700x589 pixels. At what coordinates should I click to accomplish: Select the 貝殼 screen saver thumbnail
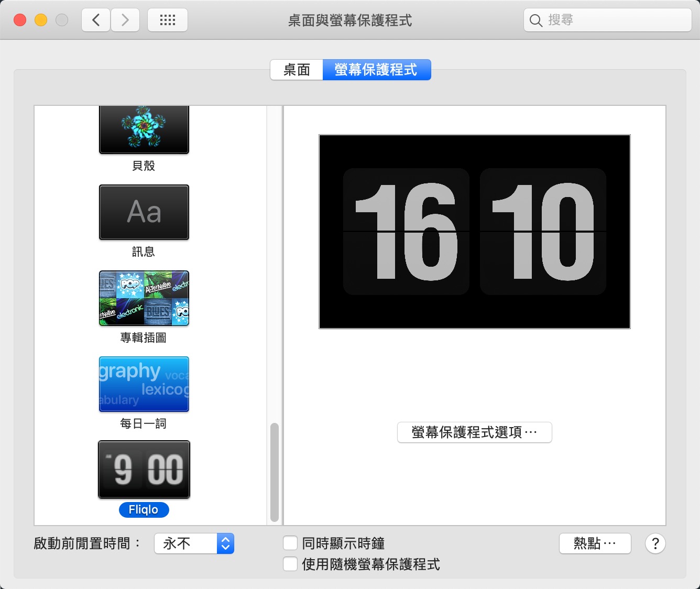(144, 129)
